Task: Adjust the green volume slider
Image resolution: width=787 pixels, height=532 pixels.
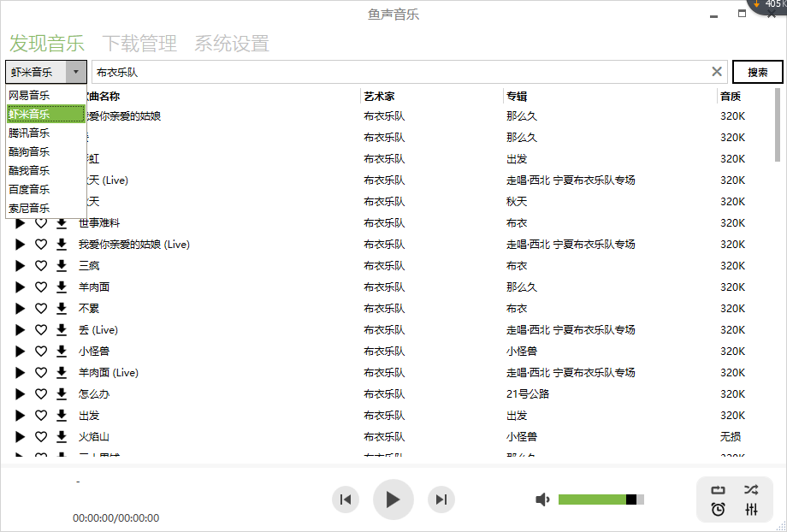Action: click(601, 499)
